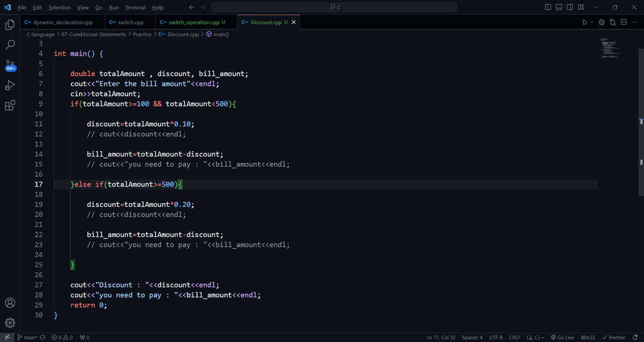Open Customize Layout icon in title bar

tap(581, 8)
